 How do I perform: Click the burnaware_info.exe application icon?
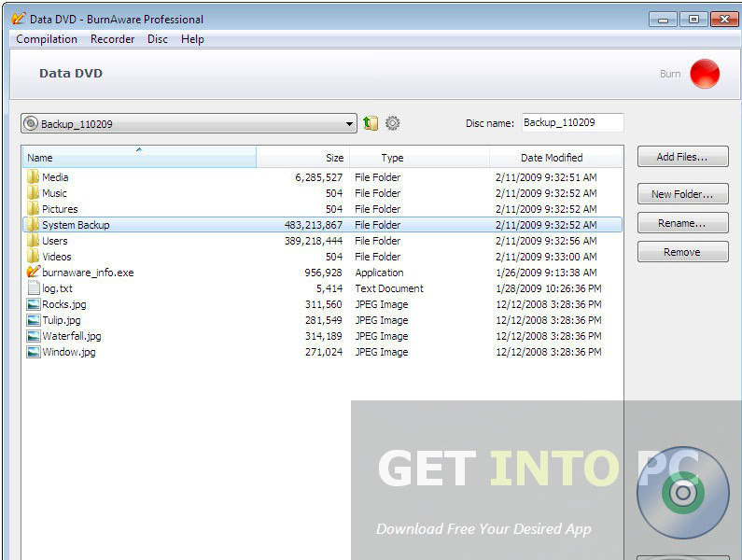coord(33,273)
